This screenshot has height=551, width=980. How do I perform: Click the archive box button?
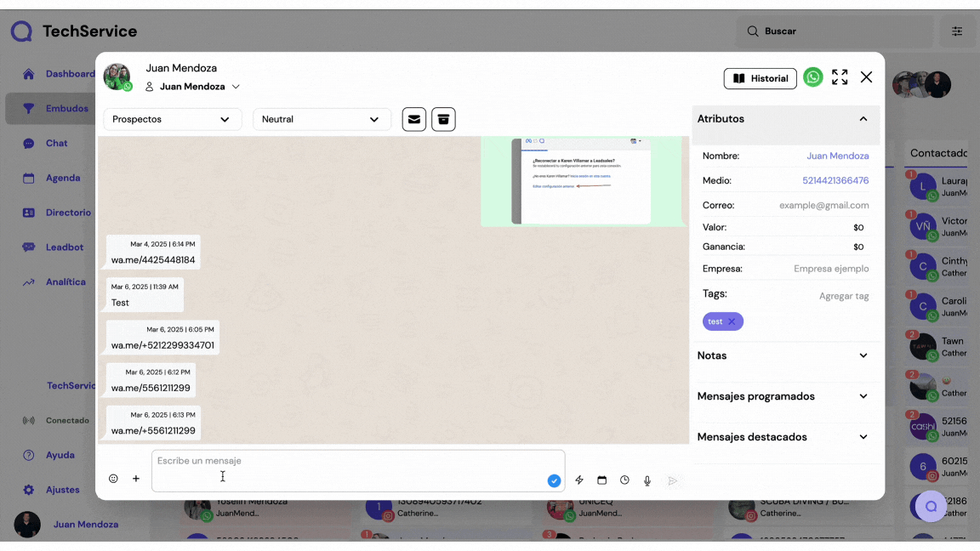[x=443, y=119]
